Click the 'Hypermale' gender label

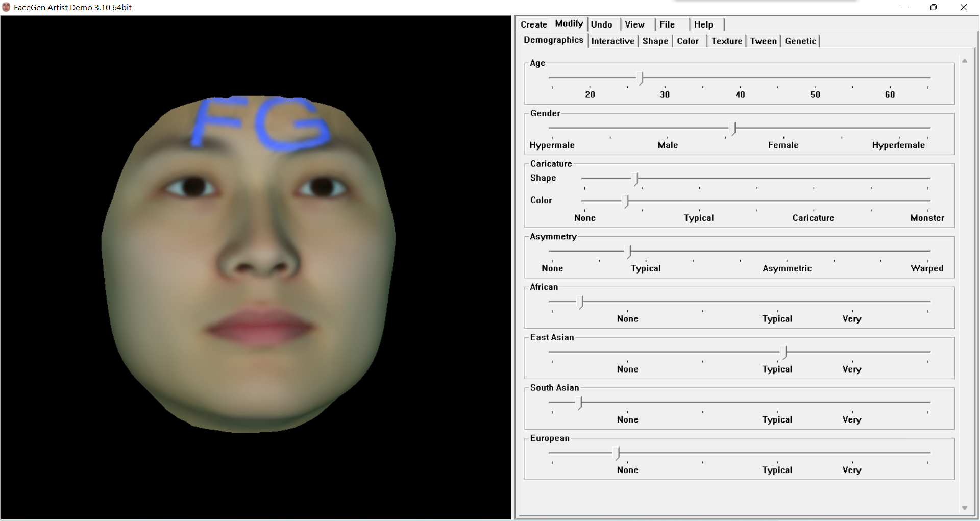coord(552,145)
